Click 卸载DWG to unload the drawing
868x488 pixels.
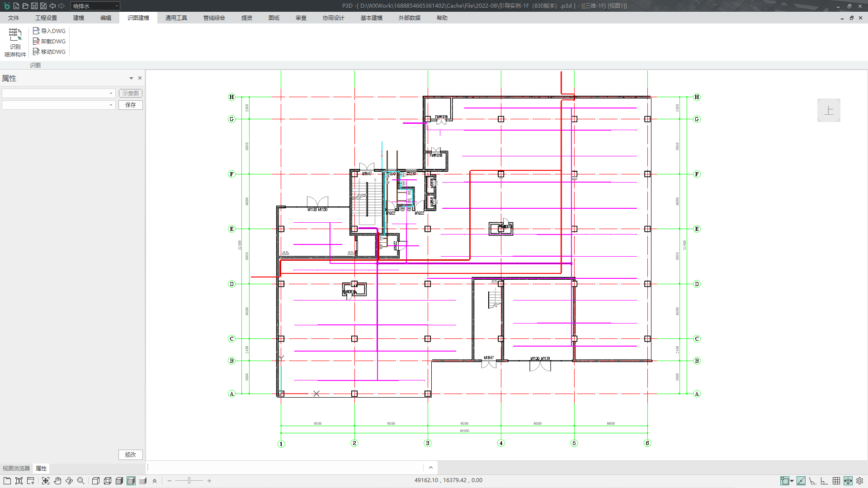point(49,41)
